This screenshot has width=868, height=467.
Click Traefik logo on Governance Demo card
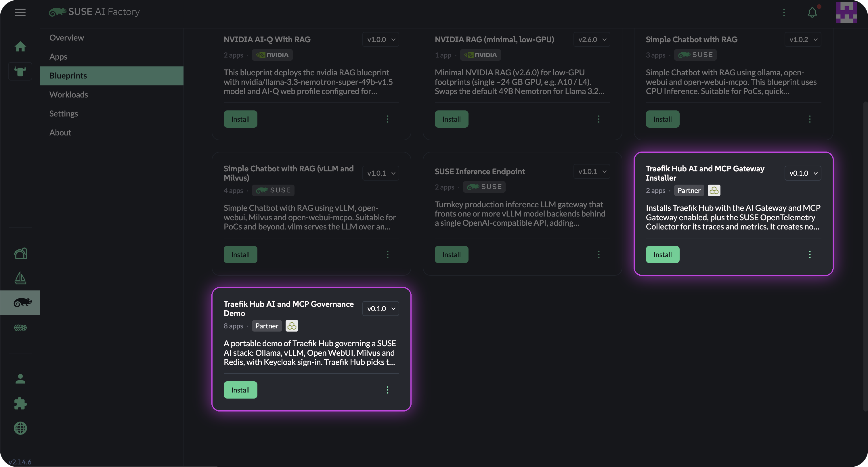coord(292,326)
